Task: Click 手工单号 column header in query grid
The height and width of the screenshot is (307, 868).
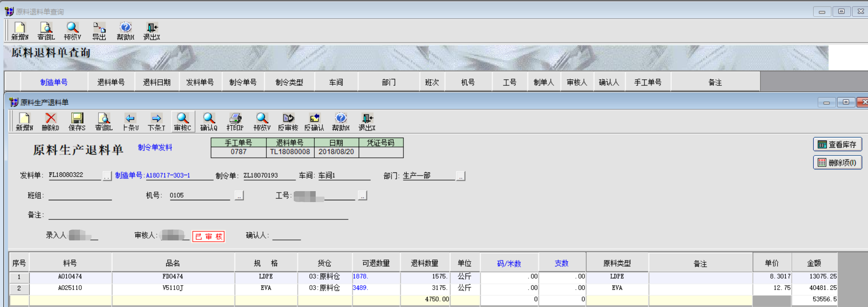Action: click(648, 82)
